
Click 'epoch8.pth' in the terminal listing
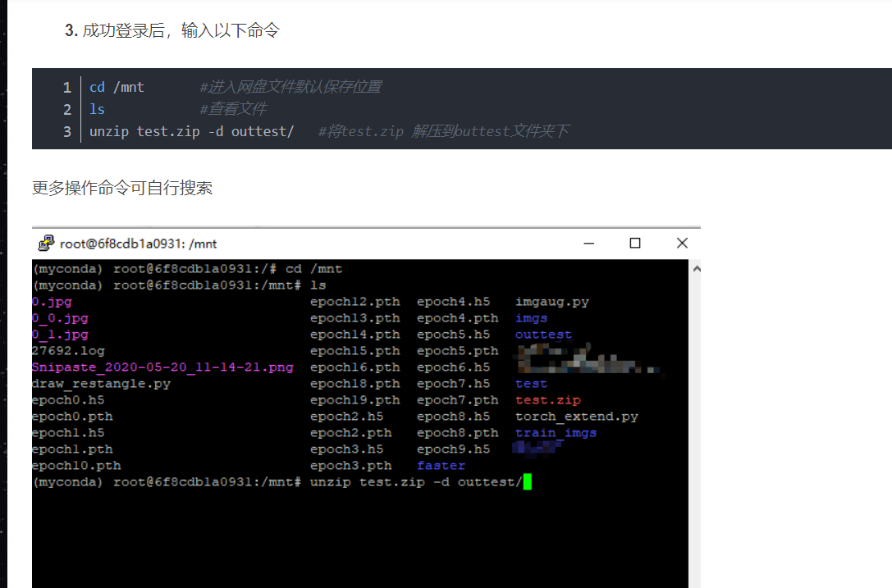[x=457, y=433]
